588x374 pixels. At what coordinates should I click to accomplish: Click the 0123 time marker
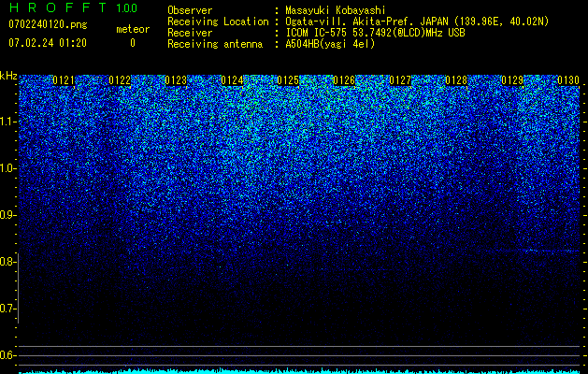click(176, 80)
